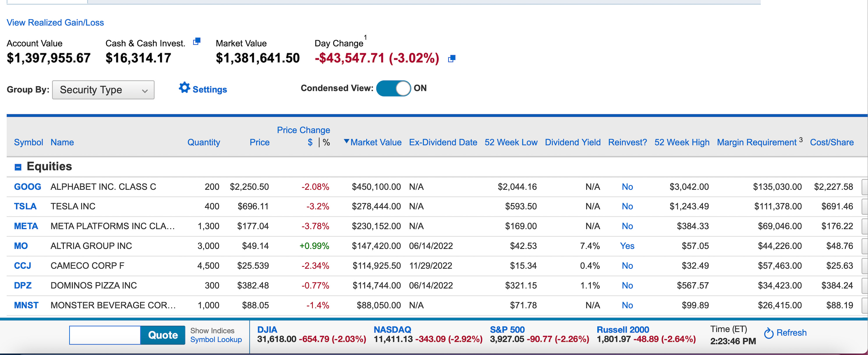Click MO ex-dividend date 06/14/2022
This screenshot has width=868, height=355.
coord(431,246)
